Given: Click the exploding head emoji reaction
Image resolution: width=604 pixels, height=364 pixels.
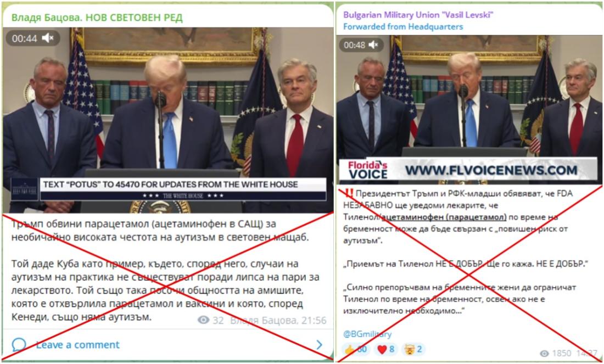Looking at the screenshot, I should click(413, 349).
